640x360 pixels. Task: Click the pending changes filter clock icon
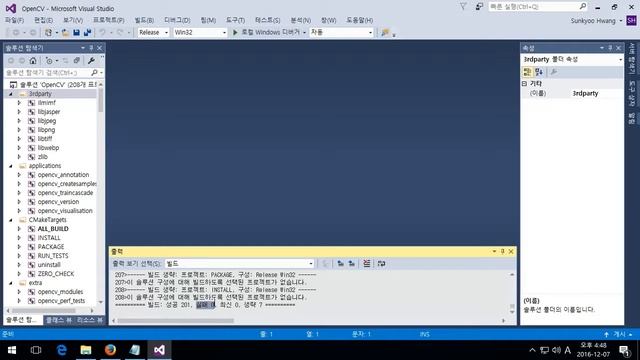point(49,60)
